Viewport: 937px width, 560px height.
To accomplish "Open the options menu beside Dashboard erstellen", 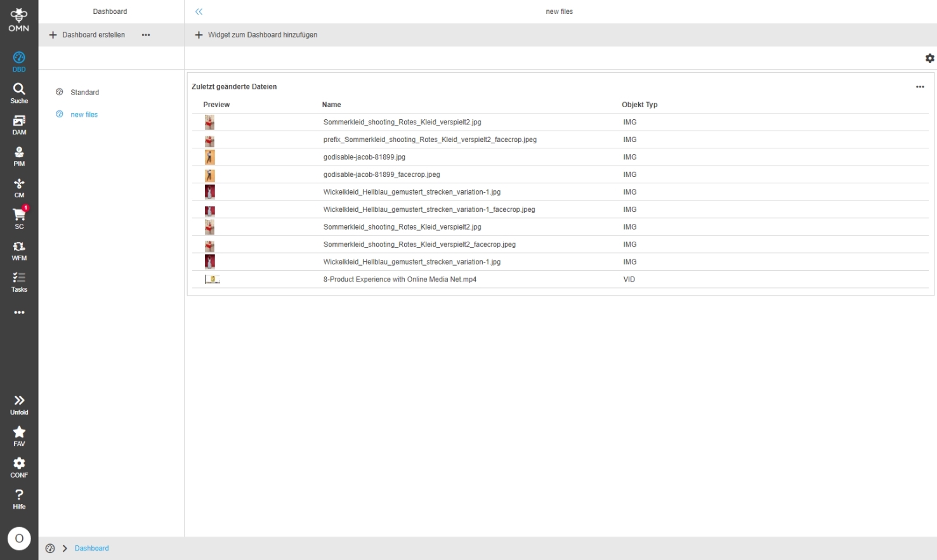I will [x=146, y=35].
